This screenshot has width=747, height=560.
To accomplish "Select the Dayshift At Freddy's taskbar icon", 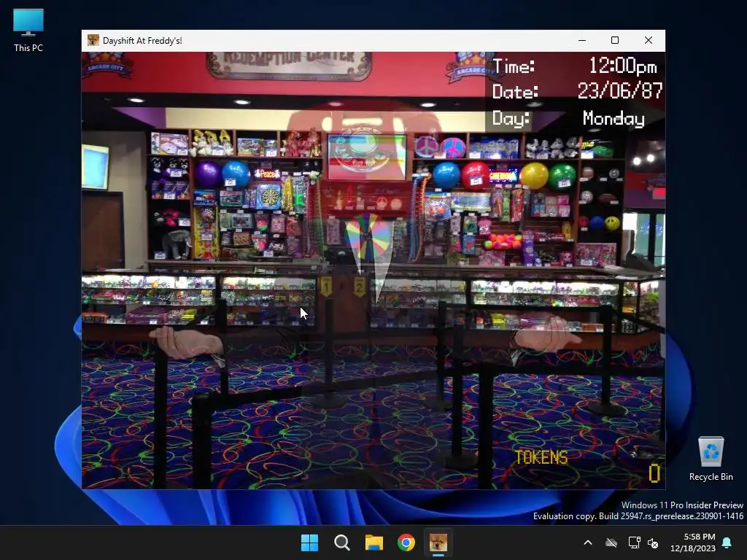I will 438,542.
